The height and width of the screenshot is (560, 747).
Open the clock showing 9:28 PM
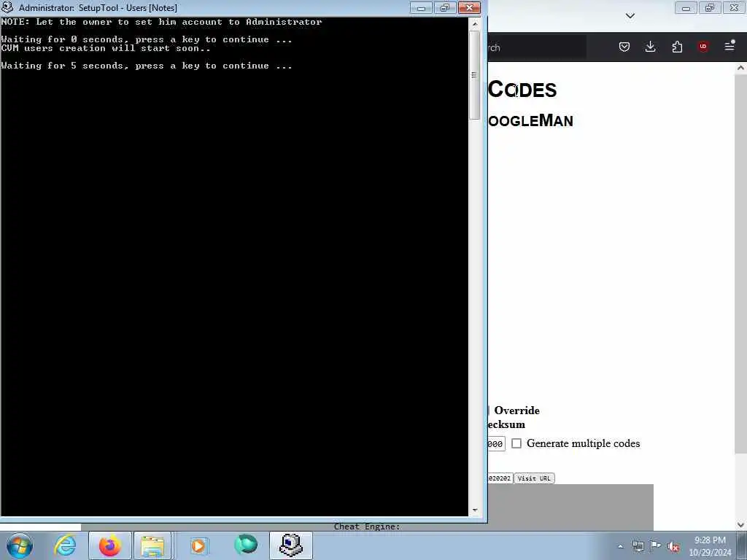pyautogui.click(x=710, y=546)
